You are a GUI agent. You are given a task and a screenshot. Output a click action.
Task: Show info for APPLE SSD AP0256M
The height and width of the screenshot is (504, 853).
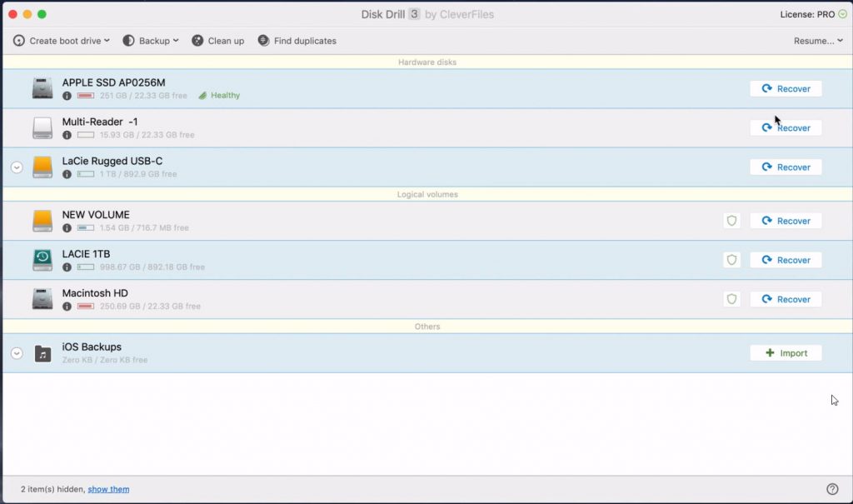click(67, 96)
